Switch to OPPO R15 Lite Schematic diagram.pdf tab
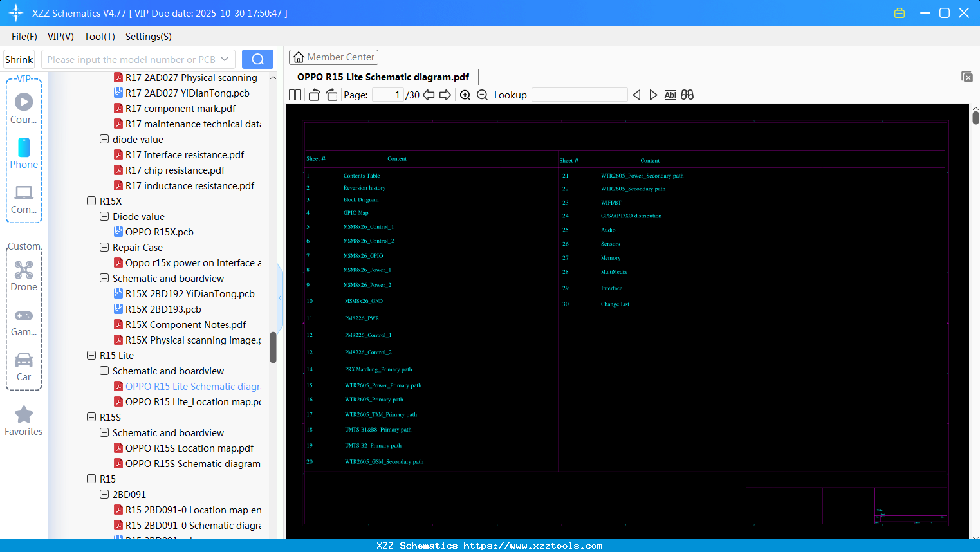This screenshot has height=552, width=980. point(383,77)
